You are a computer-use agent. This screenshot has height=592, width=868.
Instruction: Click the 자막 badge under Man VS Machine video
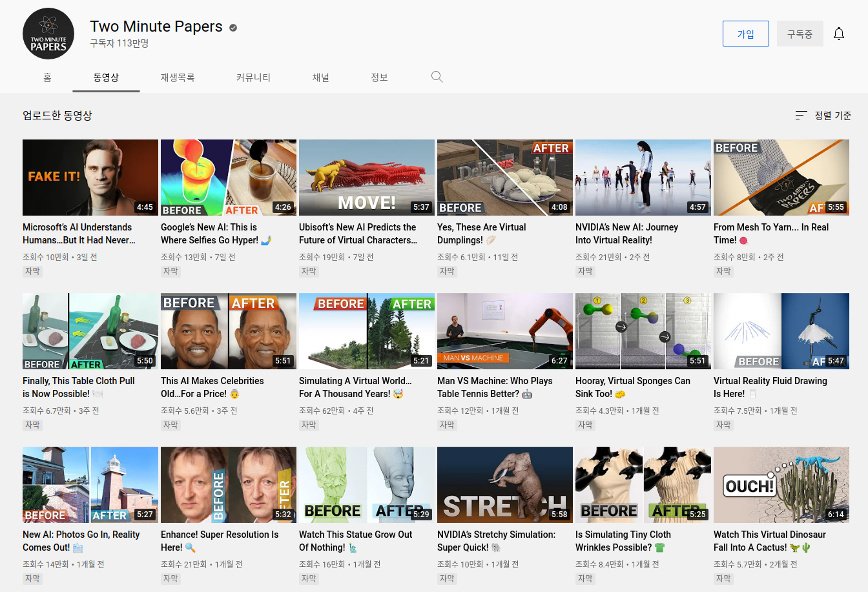pyautogui.click(x=447, y=425)
